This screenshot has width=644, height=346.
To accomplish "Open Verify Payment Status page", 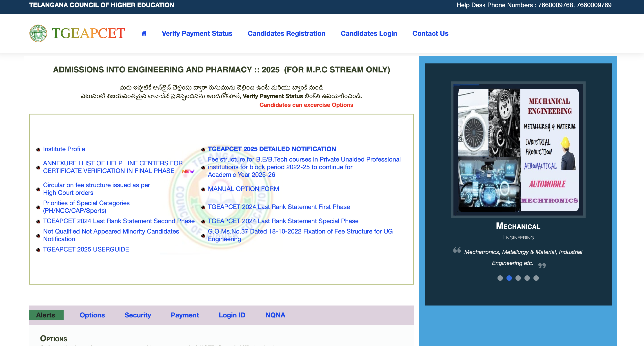I will [197, 33].
